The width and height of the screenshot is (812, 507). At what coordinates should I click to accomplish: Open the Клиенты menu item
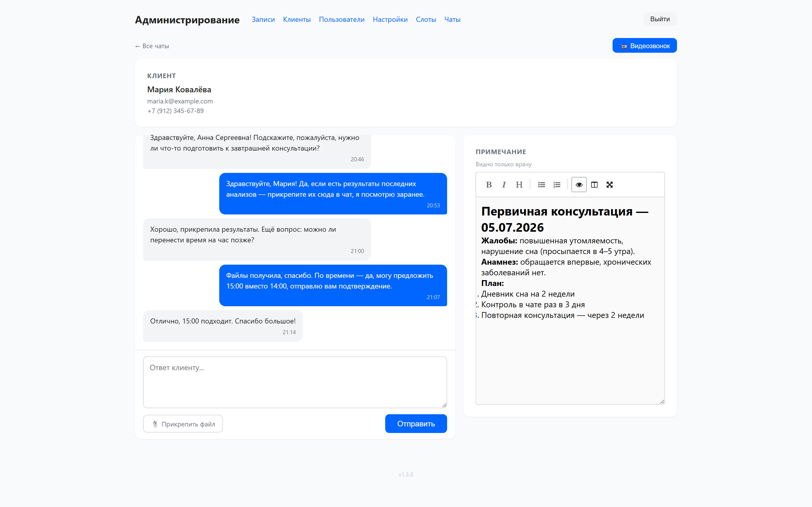point(297,20)
